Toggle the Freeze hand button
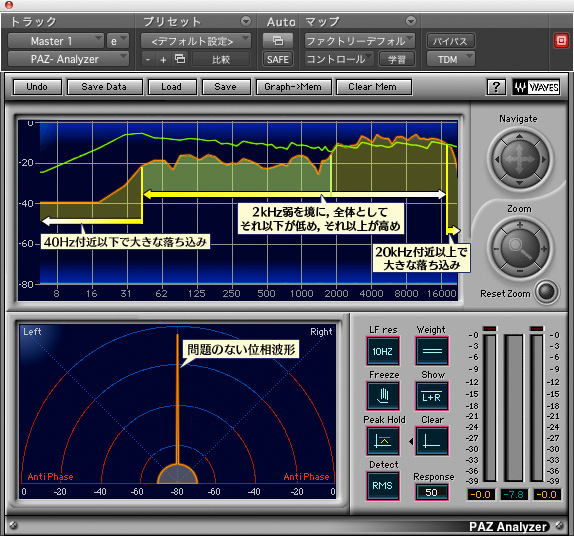Viewport: 574px width, 536px height. (x=383, y=396)
